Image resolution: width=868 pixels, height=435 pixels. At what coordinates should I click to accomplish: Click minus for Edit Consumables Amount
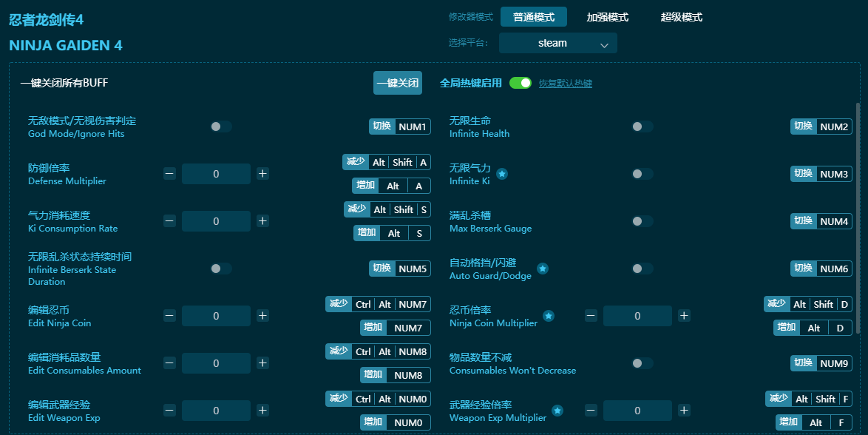click(x=169, y=363)
